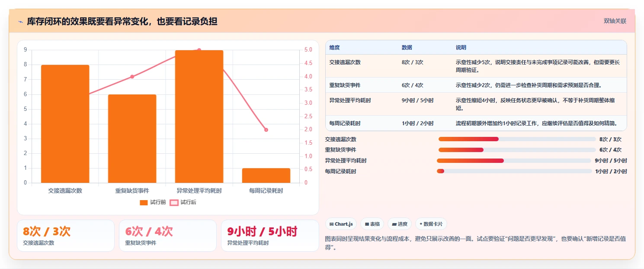Click the 异常处理平均耗时 progress bar
Image resolution: width=644 pixels, height=269 pixels.
click(514, 161)
